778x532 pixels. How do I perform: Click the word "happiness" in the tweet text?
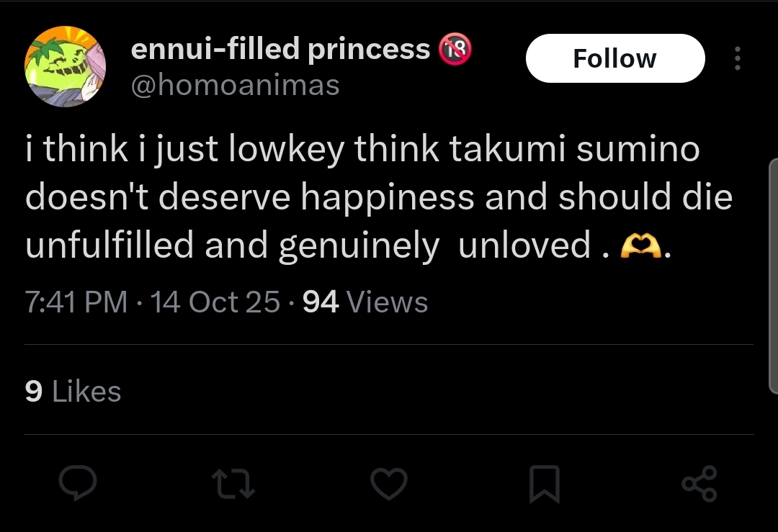388,198
